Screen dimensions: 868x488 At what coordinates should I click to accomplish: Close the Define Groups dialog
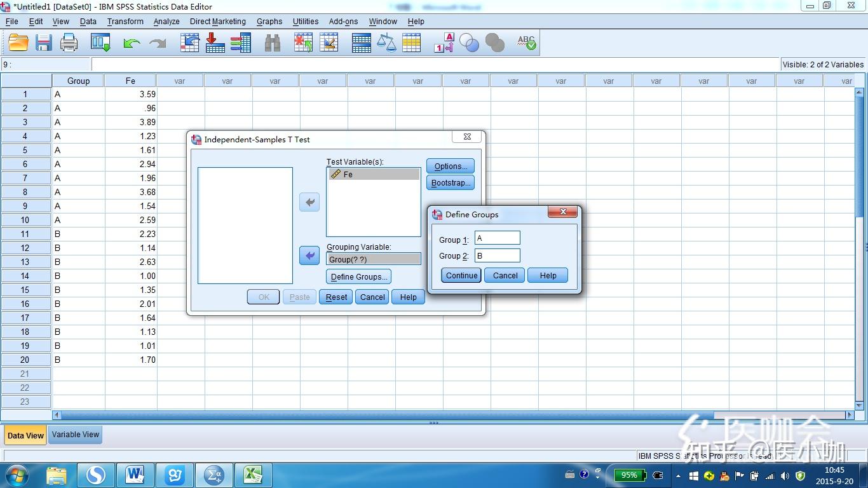click(x=563, y=212)
